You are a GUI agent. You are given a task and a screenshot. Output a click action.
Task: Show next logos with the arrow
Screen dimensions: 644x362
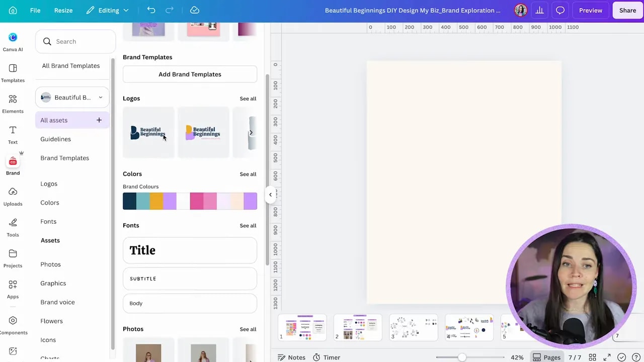(x=251, y=133)
